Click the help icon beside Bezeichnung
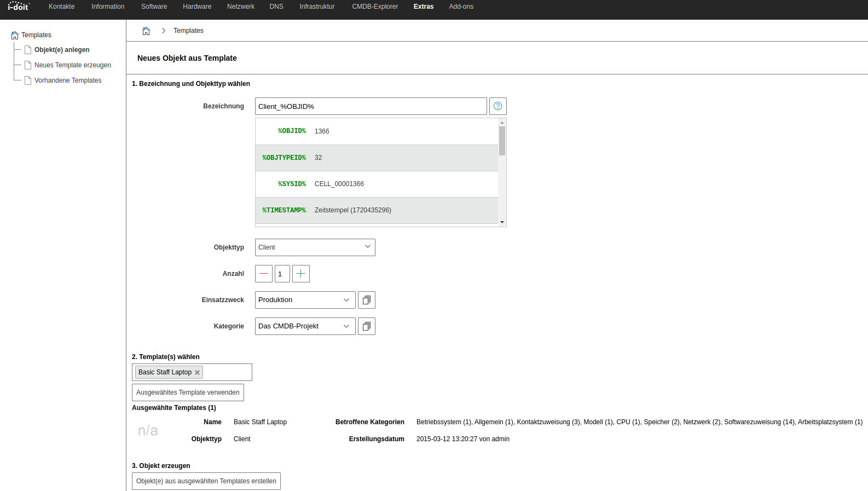 (497, 106)
